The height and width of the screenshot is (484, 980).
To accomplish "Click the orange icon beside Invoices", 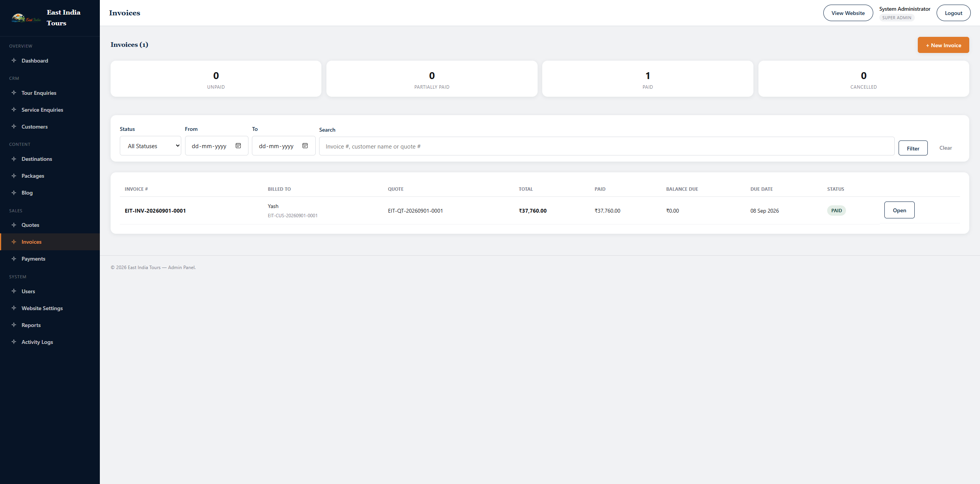I will coord(14,241).
